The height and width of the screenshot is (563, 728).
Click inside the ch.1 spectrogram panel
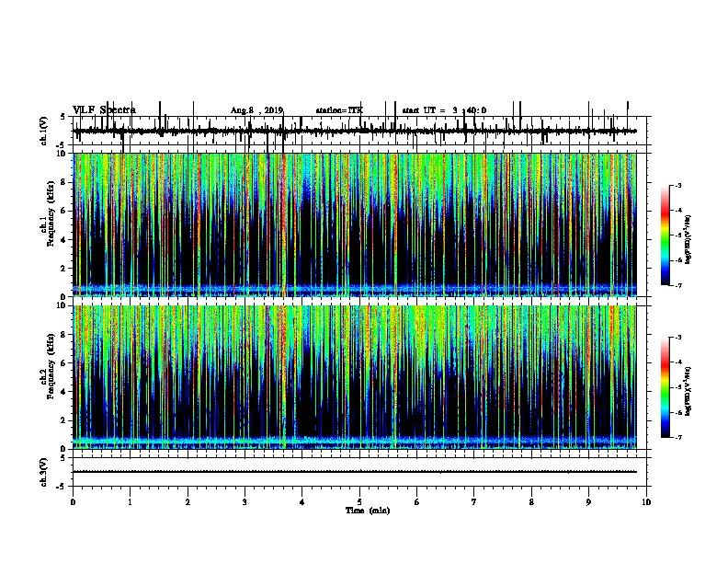[355, 224]
